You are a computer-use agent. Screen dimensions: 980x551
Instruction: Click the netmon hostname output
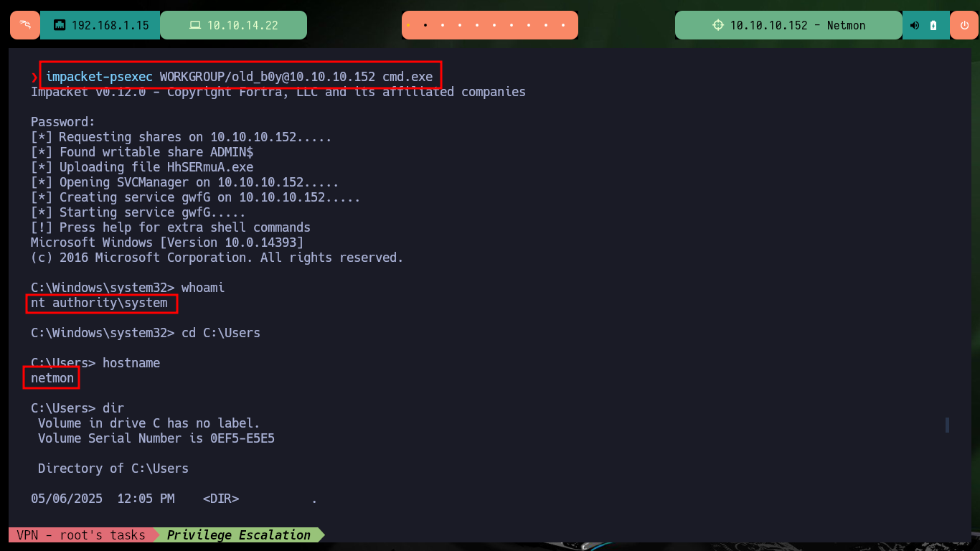pyautogui.click(x=52, y=378)
